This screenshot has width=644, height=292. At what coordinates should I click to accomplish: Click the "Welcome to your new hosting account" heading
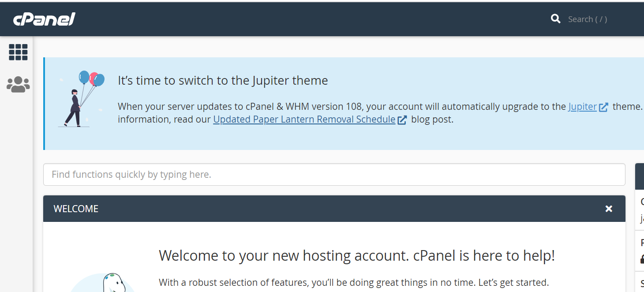(x=357, y=256)
